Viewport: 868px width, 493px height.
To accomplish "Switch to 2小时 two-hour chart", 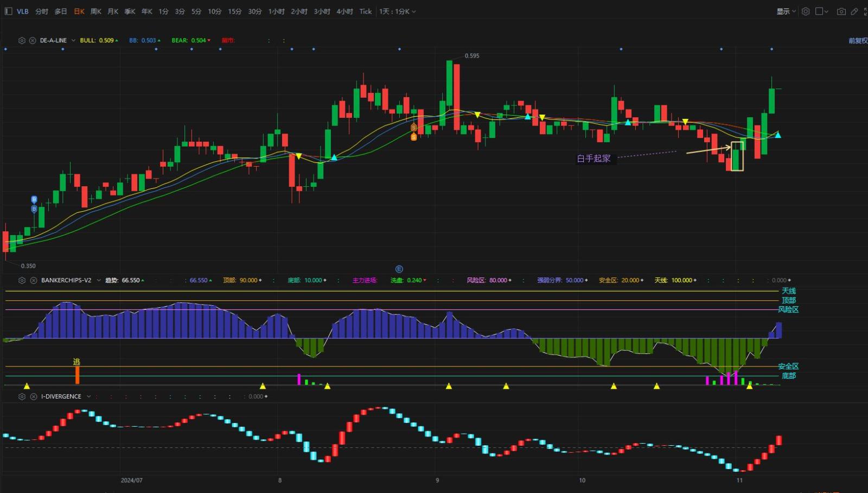I will click(x=299, y=11).
